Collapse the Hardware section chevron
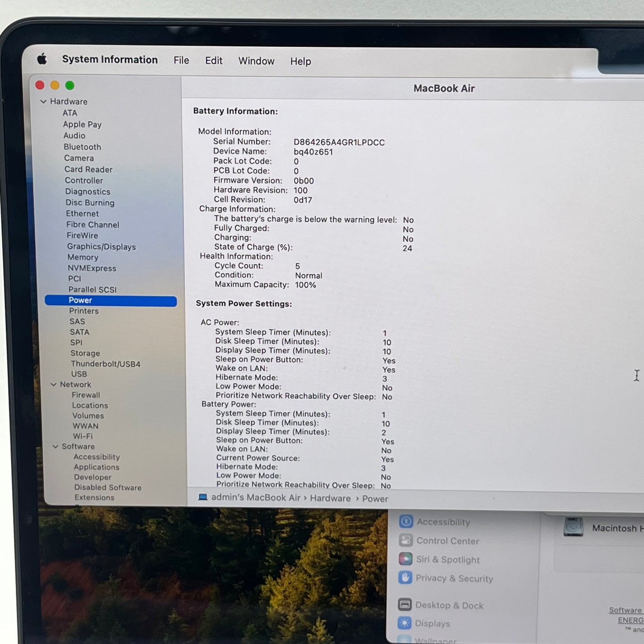 43,102
